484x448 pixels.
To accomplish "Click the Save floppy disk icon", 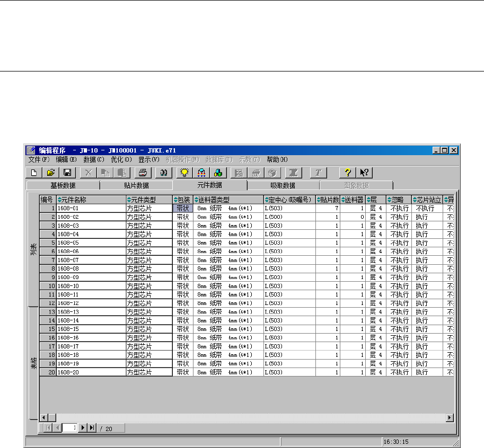I will click(x=67, y=173).
